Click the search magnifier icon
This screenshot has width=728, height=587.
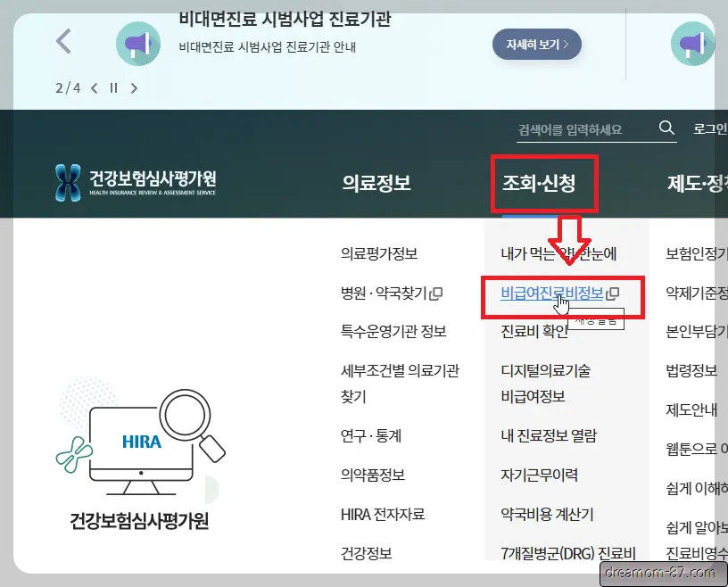tap(666, 128)
